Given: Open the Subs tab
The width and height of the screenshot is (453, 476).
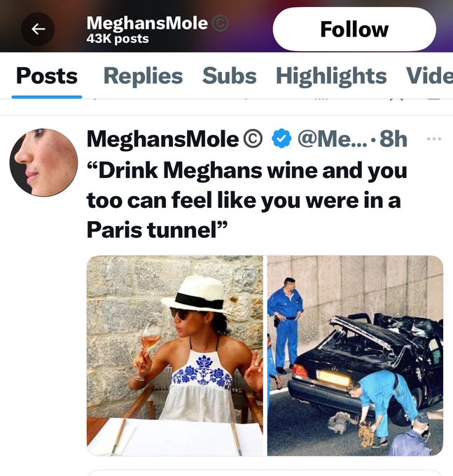Looking at the screenshot, I should tap(229, 76).
